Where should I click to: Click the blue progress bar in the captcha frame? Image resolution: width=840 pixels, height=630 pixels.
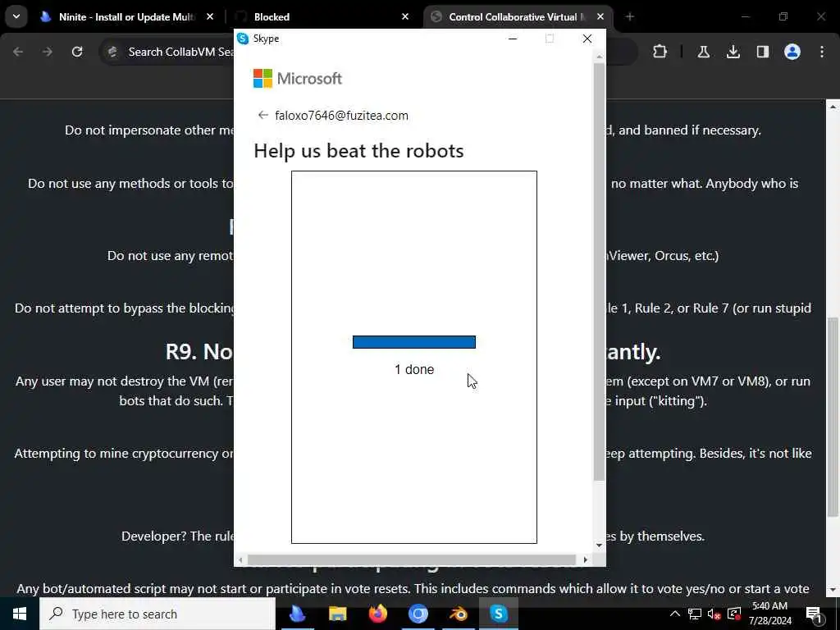pos(414,342)
